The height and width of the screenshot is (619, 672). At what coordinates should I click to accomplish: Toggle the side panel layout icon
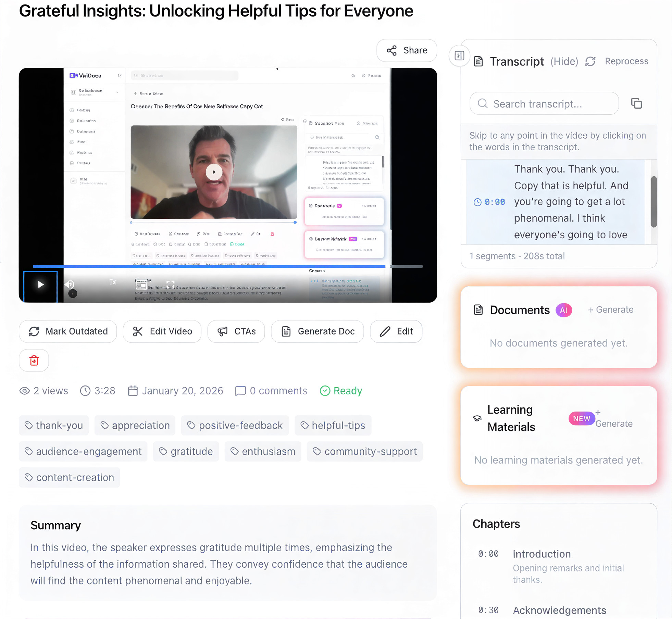(x=459, y=55)
